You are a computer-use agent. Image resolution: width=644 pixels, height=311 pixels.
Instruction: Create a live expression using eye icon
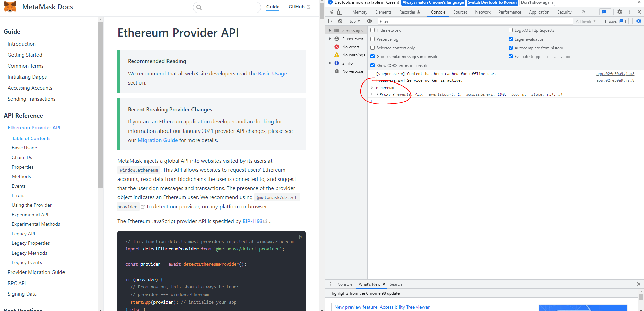pyautogui.click(x=369, y=21)
